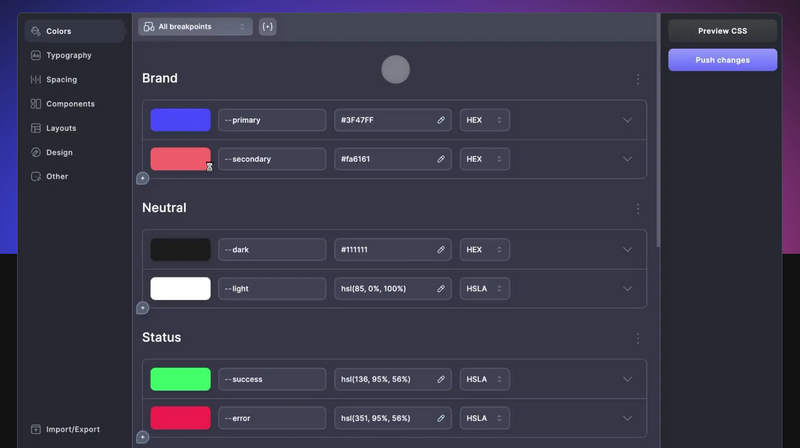This screenshot has height=448, width=800.
Task: Edit the #111111 value field
Action: point(392,250)
